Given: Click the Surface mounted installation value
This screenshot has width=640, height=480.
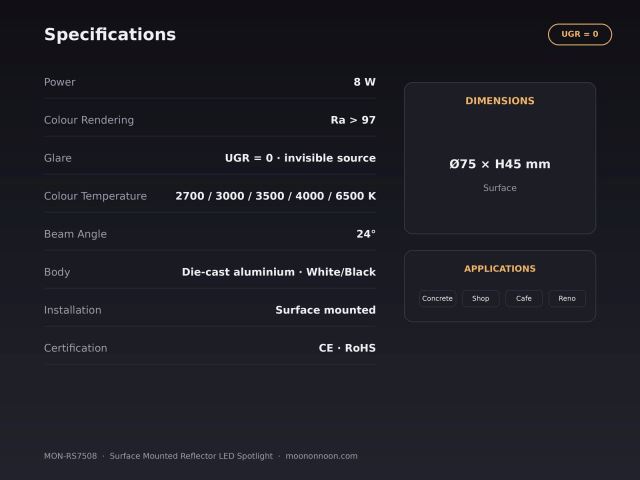Looking at the screenshot, I should point(325,310).
